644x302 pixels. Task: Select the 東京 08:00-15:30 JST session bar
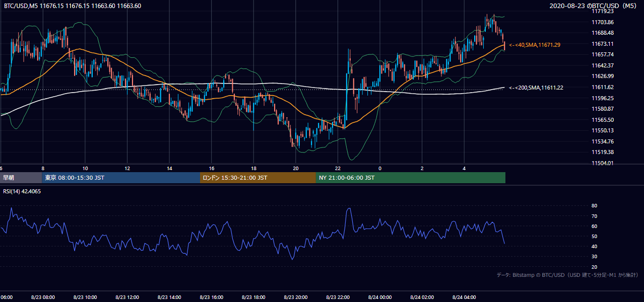[x=121, y=178]
